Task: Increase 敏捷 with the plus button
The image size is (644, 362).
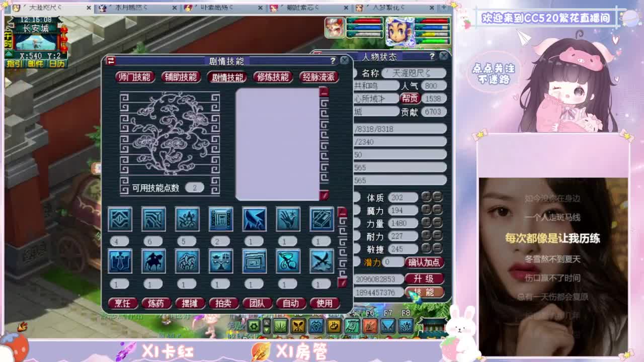Action: 426,248
